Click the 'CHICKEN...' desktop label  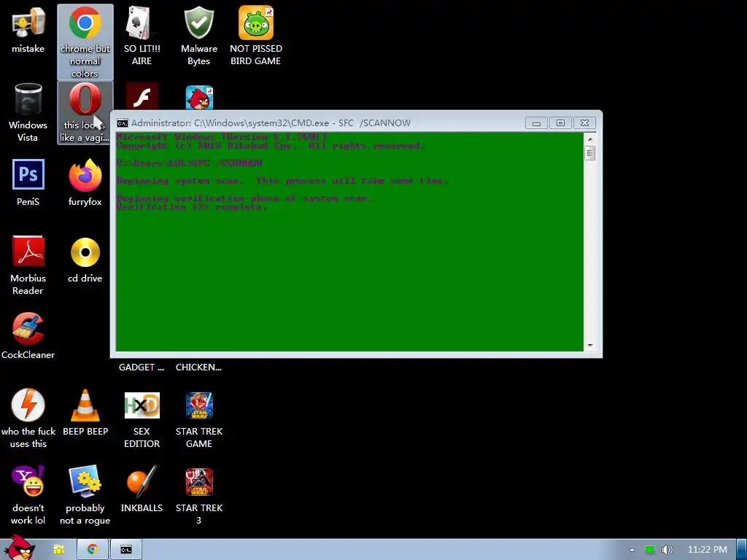(198, 367)
